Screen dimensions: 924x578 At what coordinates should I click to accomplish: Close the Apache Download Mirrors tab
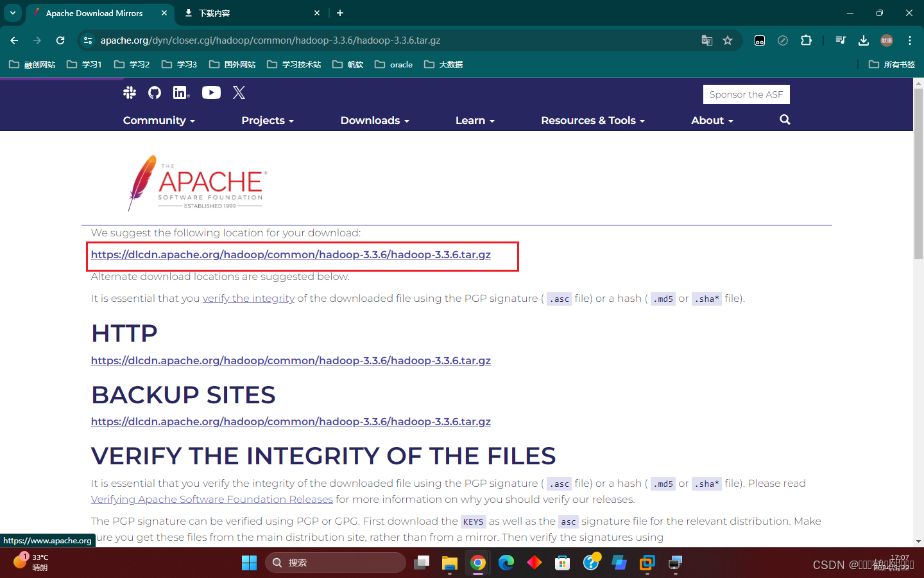(x=164, y=13)
